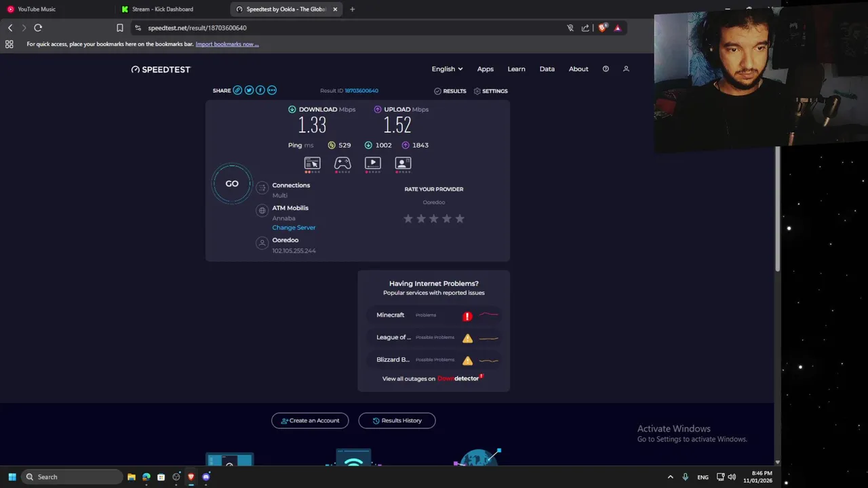Close the Speedtest by Ookla tab
This screenshot has height=488, width=868.
tap(335, 9)
